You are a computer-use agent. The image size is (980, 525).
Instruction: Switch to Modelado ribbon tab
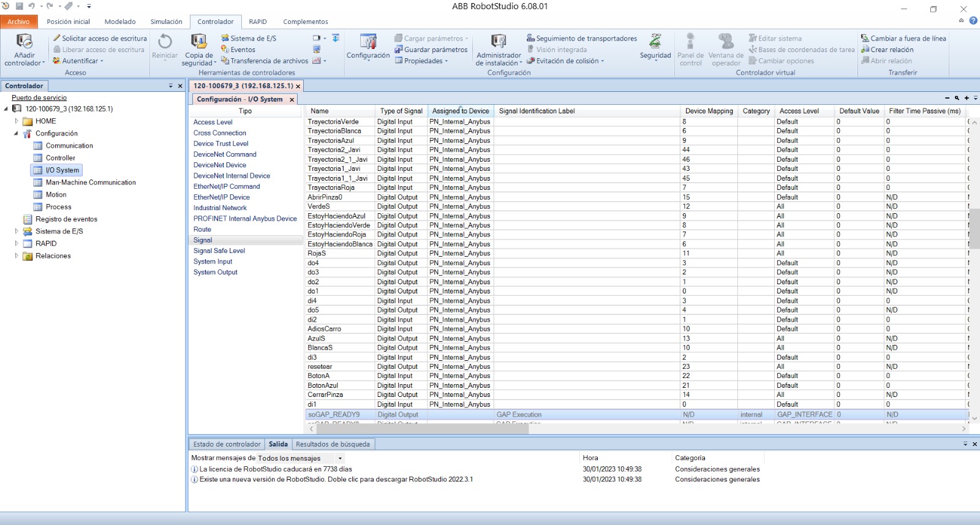tap(120, 21)
